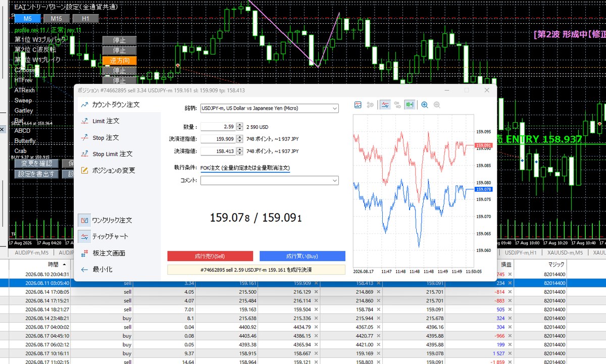
Task: Zoom in the tick chart
Action: click(425, 105)
